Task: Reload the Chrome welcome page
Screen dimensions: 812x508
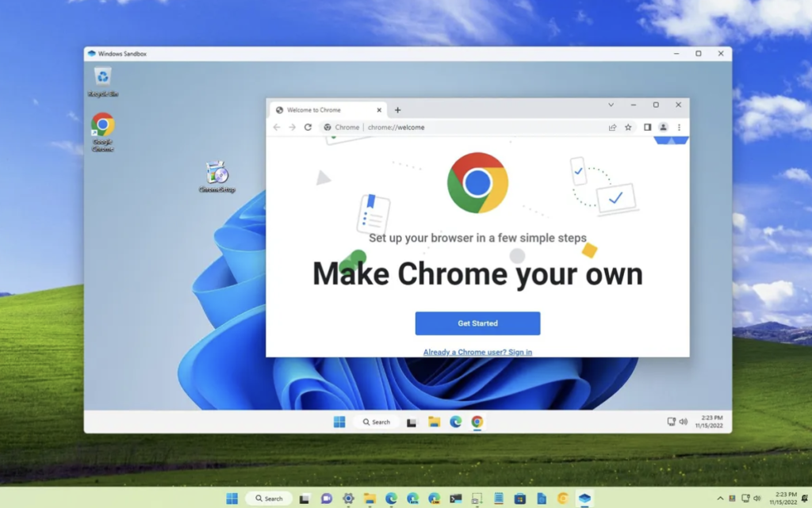Action: 308,128
